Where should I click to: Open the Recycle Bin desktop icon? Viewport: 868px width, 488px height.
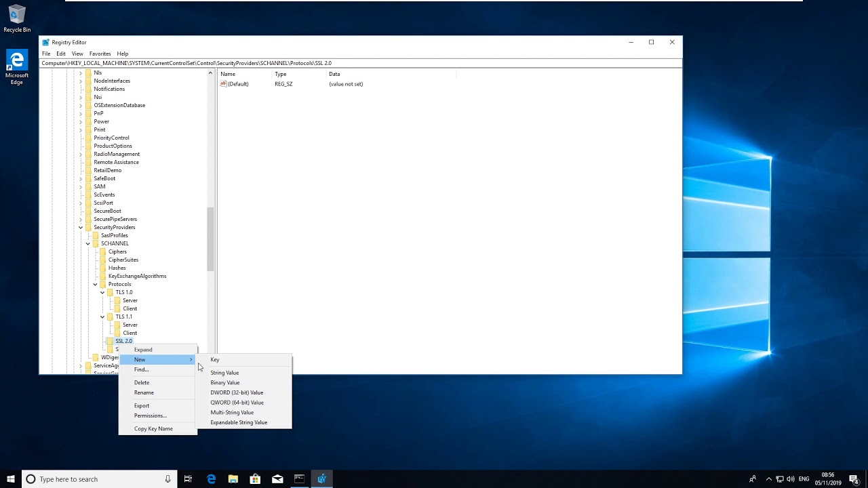point(17,19)
